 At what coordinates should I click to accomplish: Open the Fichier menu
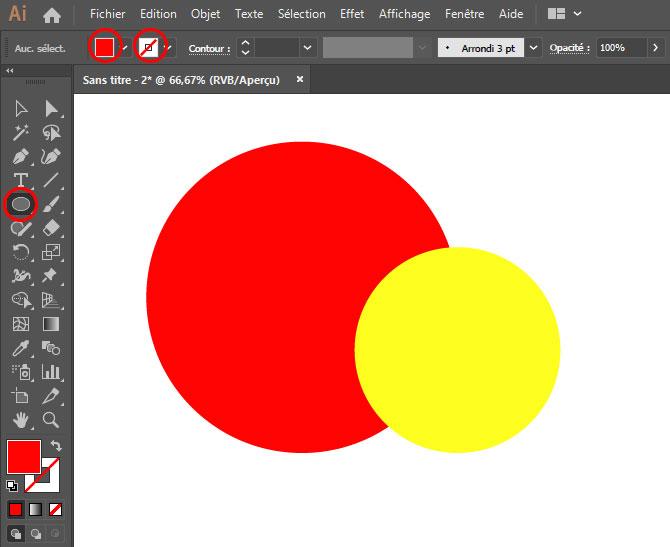coord(107,14)
